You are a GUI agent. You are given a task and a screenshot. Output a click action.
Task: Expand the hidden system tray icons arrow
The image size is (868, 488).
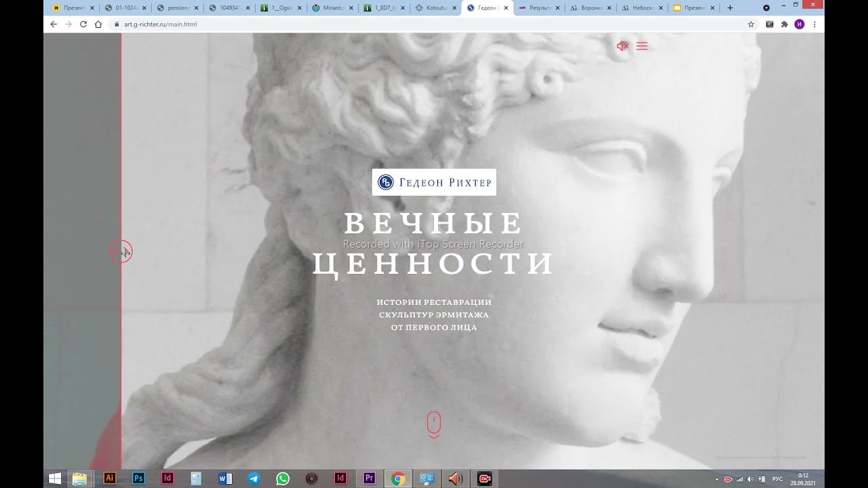point(717,479)
